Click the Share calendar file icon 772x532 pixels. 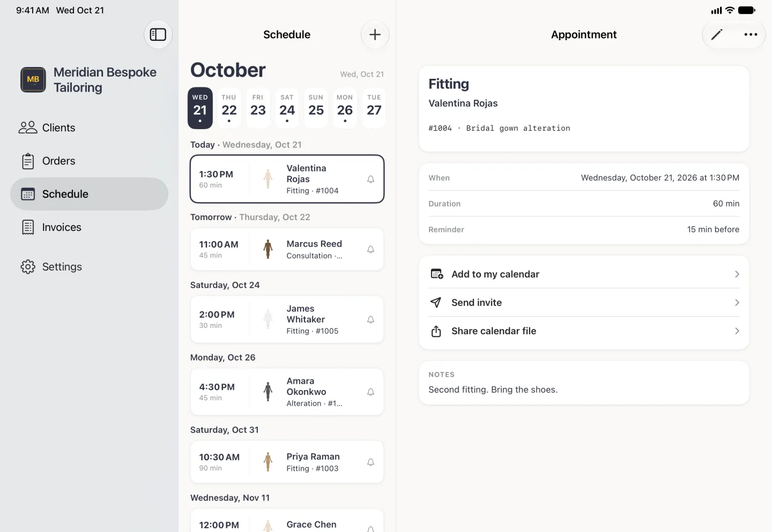coord(436,331)
